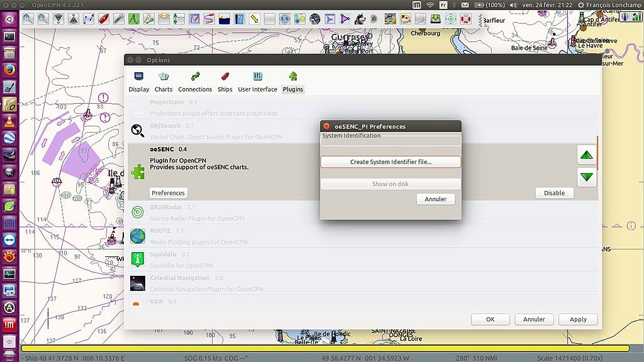Screen dimensions: 644x362
Task: Click the green oeSENC puzzle piece icon
Action: 138,172
